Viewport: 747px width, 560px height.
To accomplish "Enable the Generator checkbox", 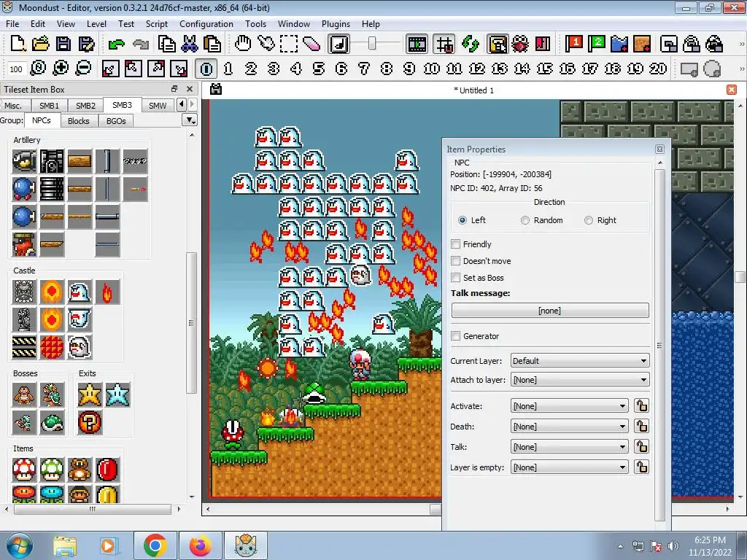I will click(x=455, y=335).
